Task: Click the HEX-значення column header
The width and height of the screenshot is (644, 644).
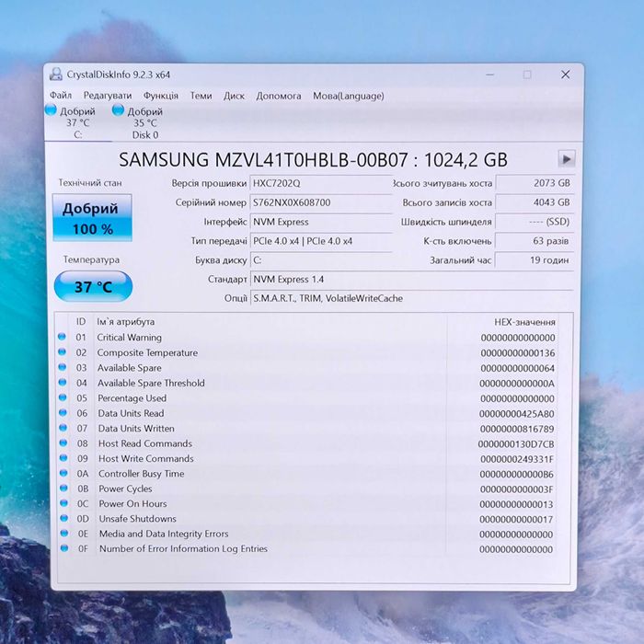Action: click(524, 322)
